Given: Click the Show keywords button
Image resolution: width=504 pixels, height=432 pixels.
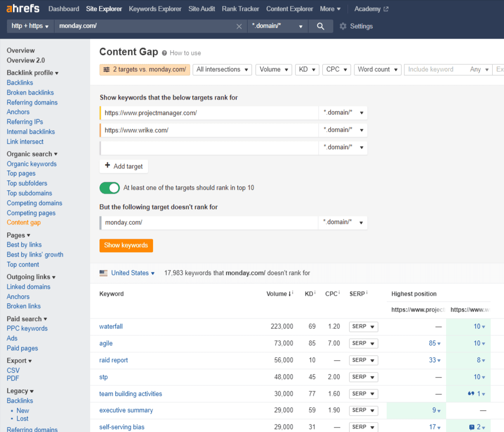Looking at the screenshot, I should 126,245.
